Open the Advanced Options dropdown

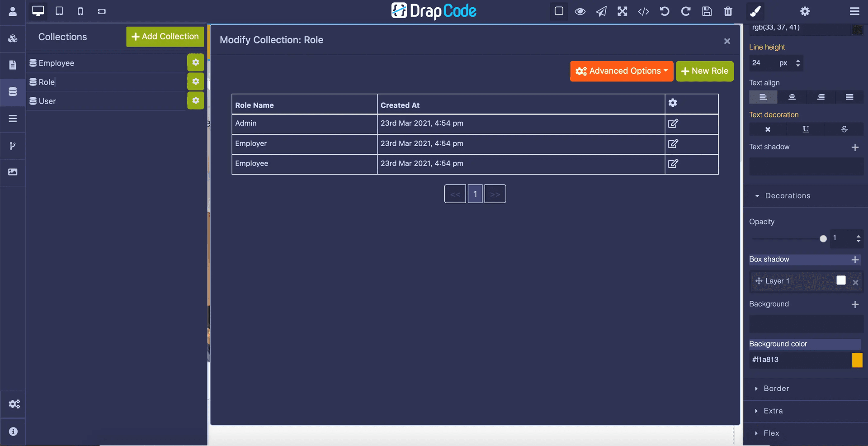[x=621, y=71]
